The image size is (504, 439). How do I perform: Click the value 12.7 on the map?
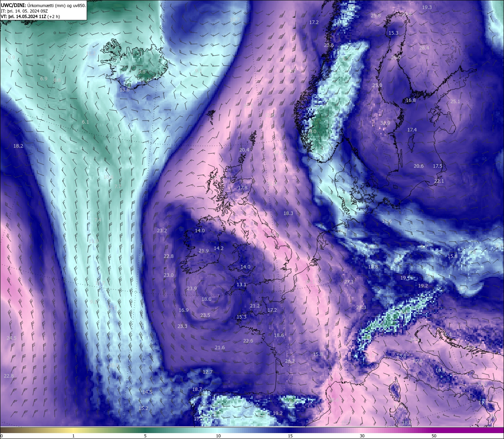208,372
